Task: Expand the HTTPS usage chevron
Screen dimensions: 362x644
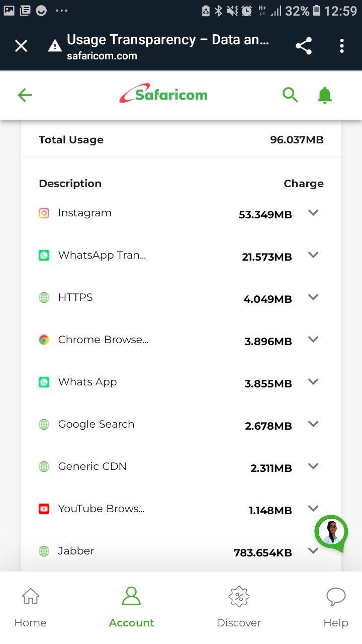Action: click(x=313, y=297)
